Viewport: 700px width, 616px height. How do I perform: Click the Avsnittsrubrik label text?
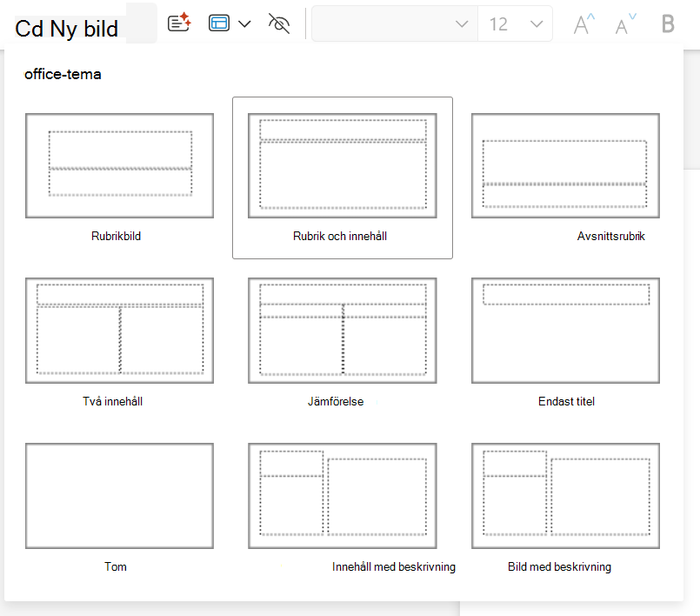[x=610, y=236]
